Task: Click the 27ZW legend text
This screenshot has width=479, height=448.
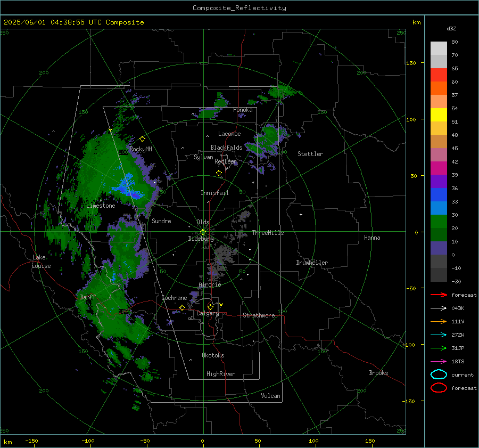Action: pos(458,335)
